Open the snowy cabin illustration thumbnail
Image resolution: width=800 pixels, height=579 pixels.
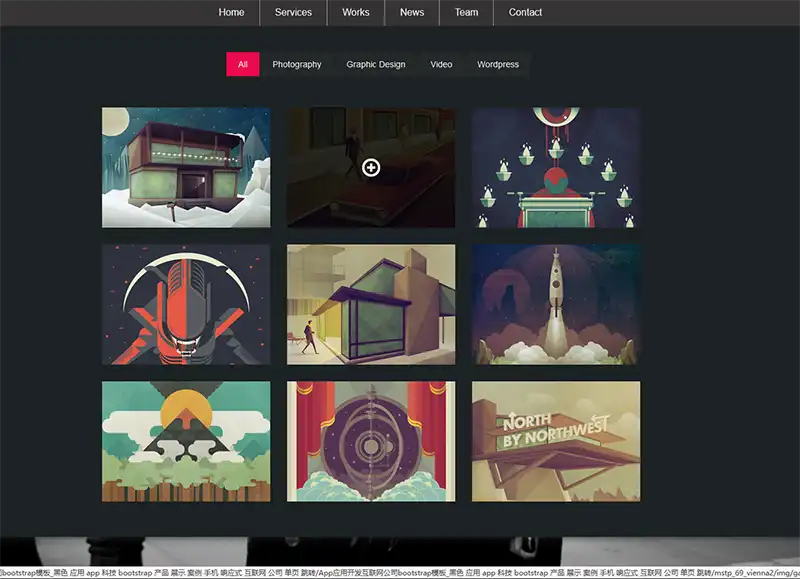186,168
